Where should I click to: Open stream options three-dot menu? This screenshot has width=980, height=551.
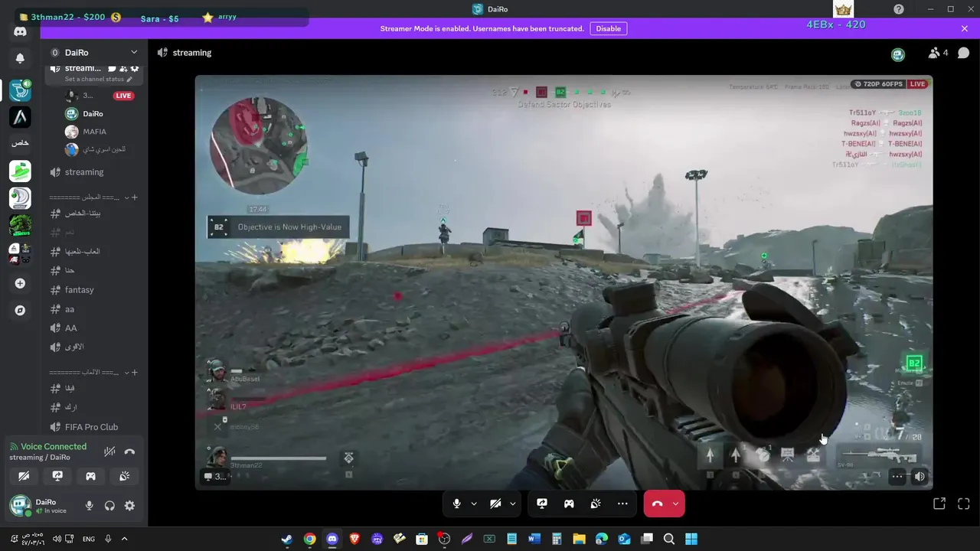897,476
